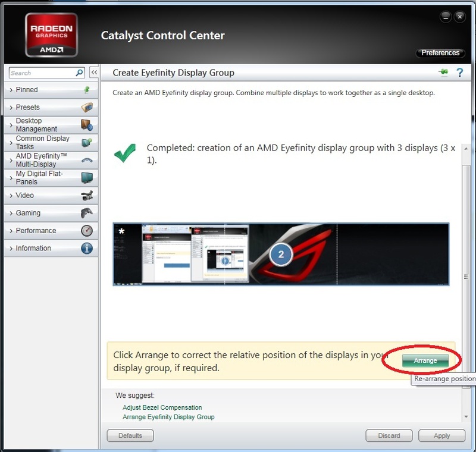Open the Preferences button
Screen dimensions: 476x452
440,53
